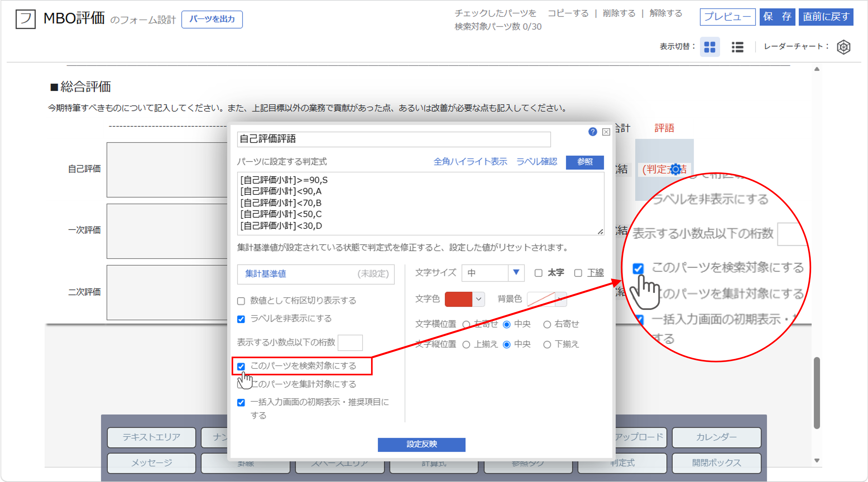Open 背景色 dropdown arrow

click(x=561, y=299)
